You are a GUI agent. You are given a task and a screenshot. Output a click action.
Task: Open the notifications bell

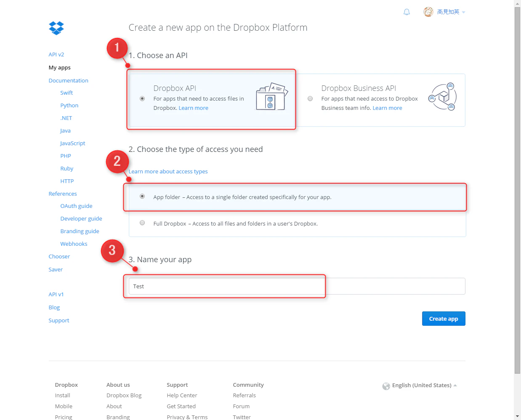(x=407, y=12)
